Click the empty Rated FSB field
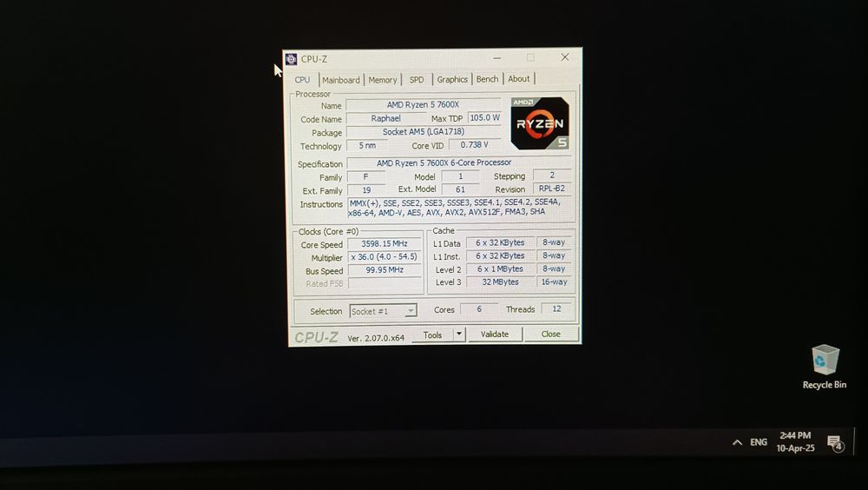868x490 pixels. pyautogui.click(x=385, y=283)
